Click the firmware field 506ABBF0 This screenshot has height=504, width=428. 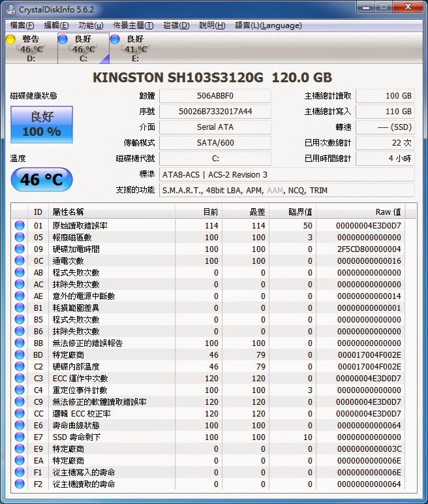click(215, 96)
